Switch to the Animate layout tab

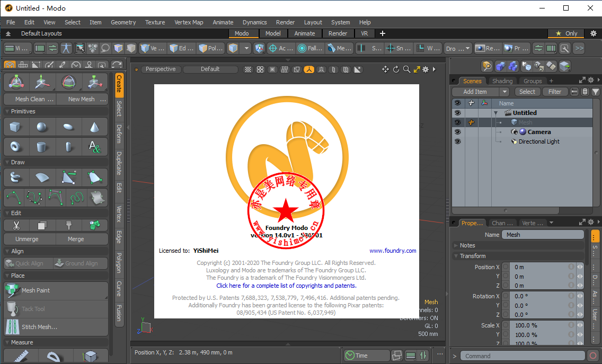point(305,33)
